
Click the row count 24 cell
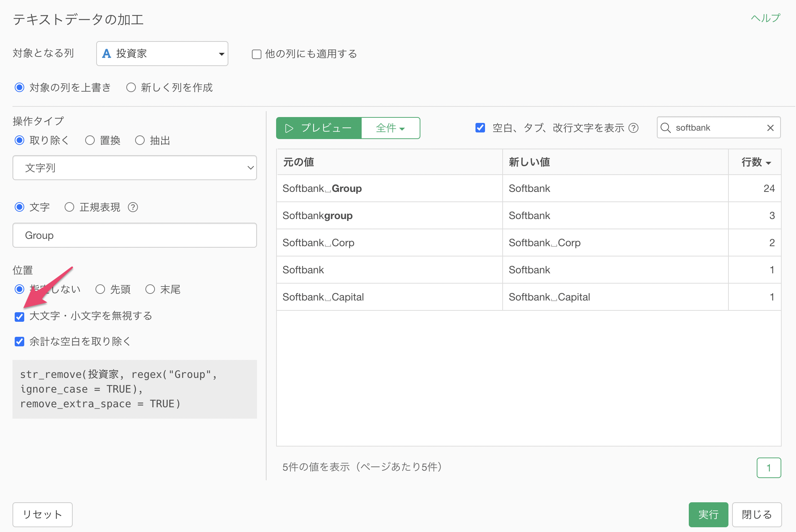tap(755, 188)
